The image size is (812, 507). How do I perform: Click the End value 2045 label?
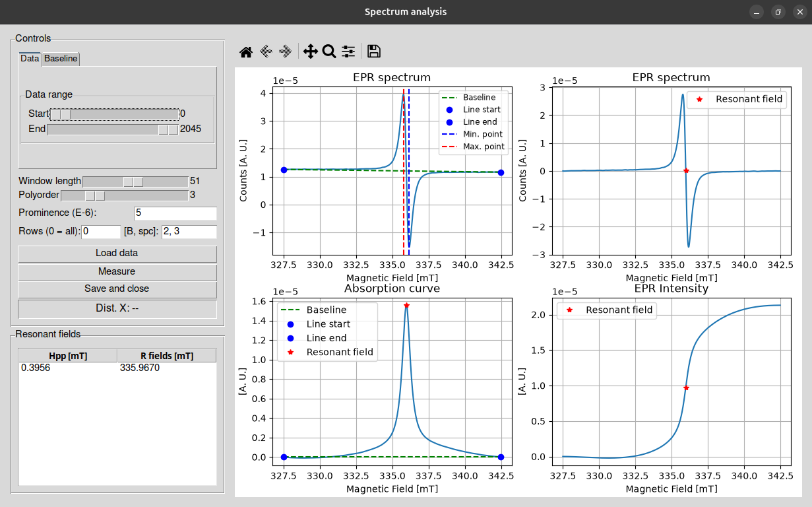coord(191,129)
